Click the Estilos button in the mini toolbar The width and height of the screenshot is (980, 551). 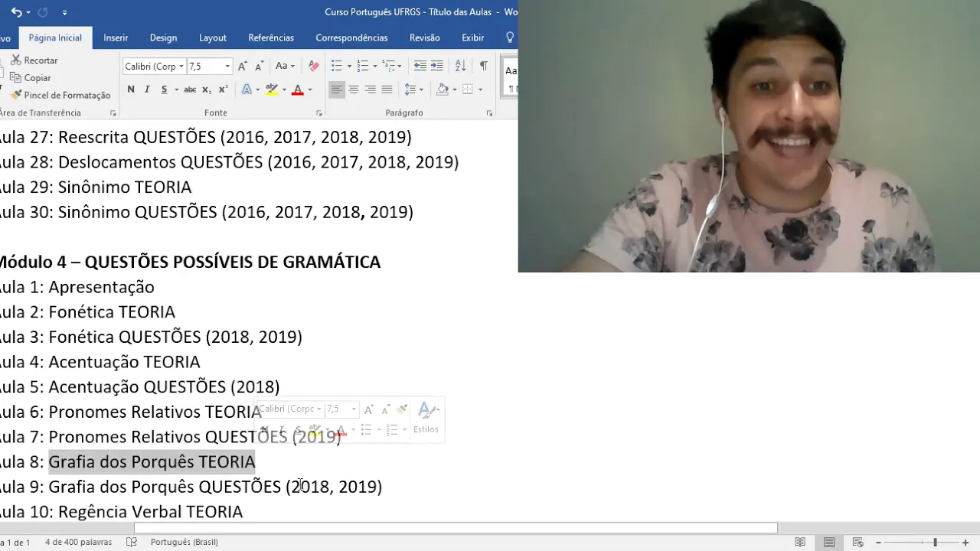(426, 419)
